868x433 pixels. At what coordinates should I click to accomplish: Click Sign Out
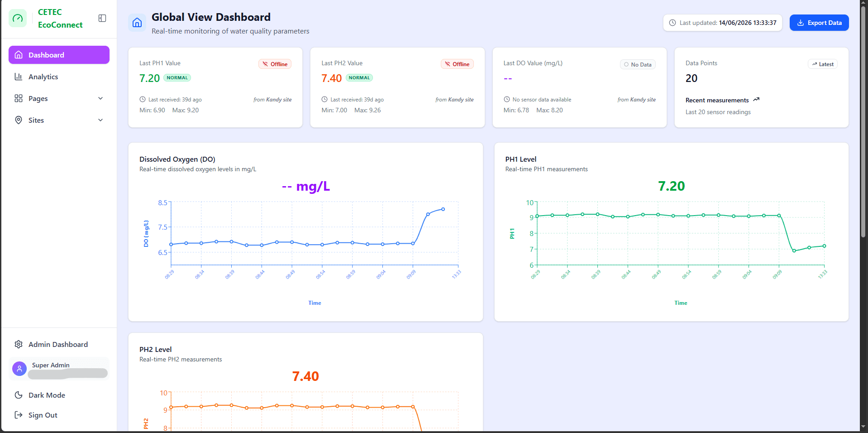tap(59, 415)
